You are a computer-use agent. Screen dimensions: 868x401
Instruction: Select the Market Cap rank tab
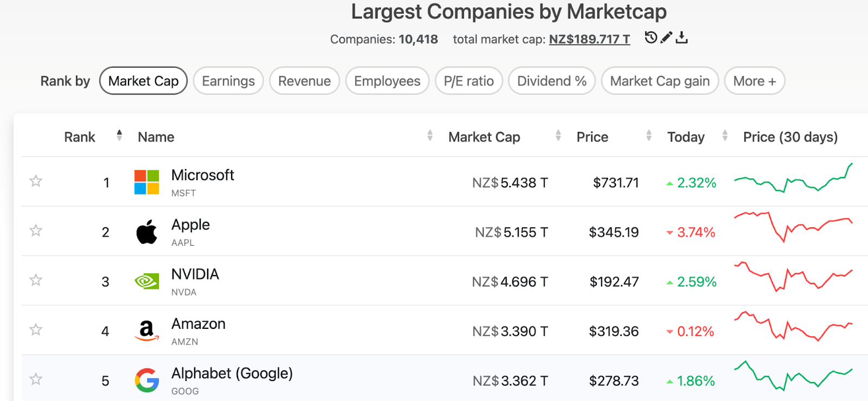pos(143,81)
